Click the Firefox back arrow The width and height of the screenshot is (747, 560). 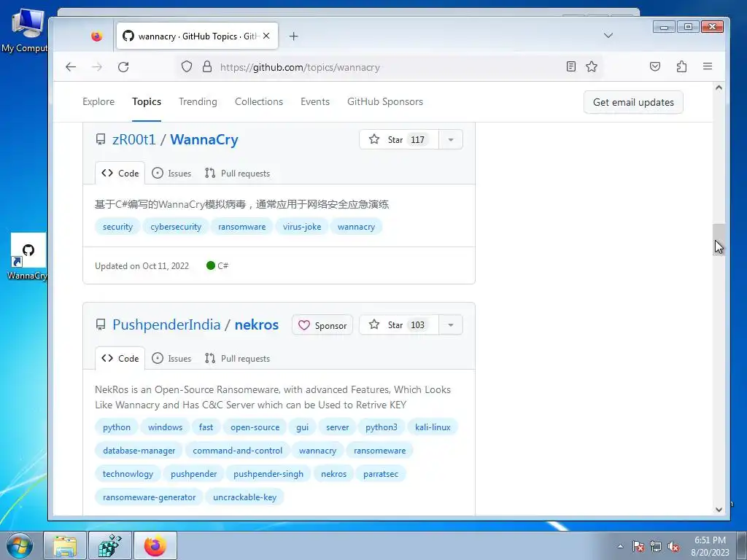click(71, 67)
